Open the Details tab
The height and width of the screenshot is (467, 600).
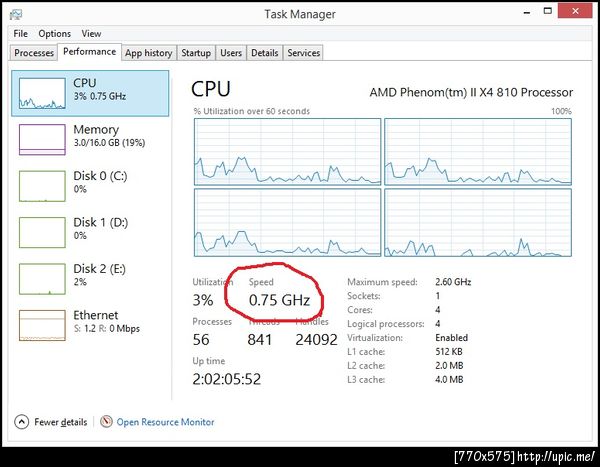[x=265, y=53]
